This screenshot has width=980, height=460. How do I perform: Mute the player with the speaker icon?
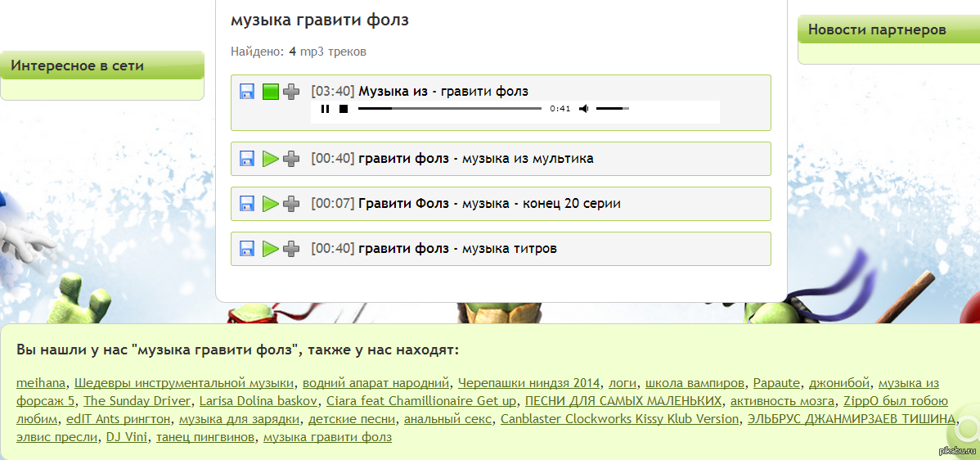583,109
